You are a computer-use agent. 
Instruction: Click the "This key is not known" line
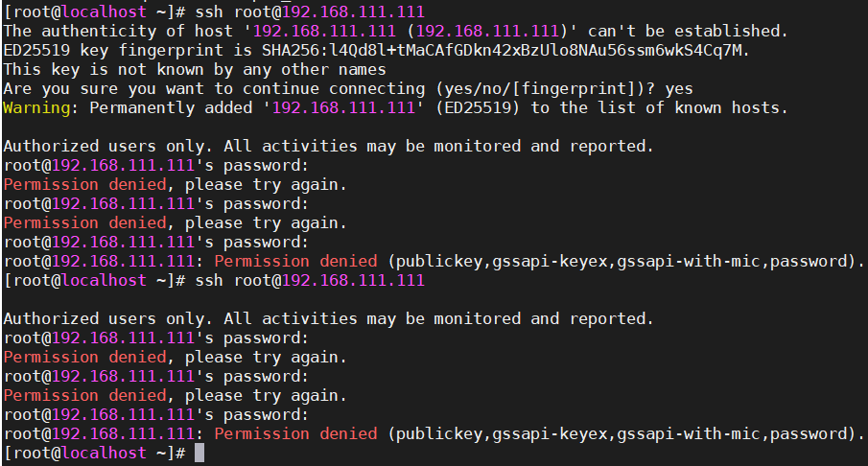(x=194, y=69)
